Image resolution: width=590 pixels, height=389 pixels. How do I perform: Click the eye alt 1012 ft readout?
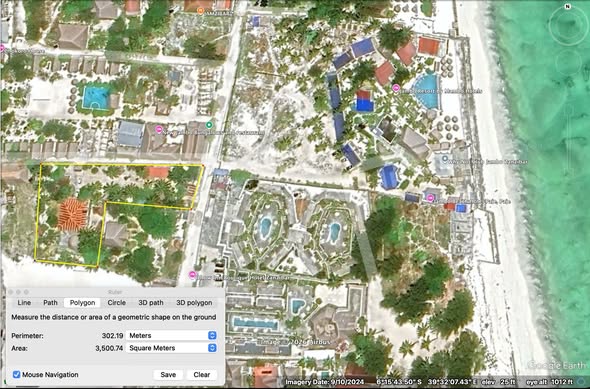coord(550,382)
